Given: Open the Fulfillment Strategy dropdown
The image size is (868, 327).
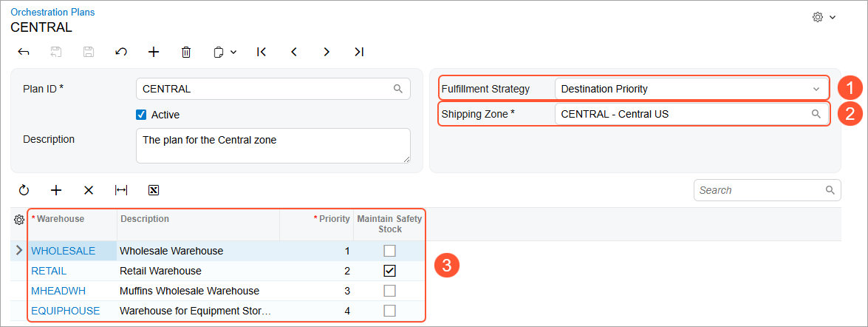Looking at the screenshot, I should [816, 89].
